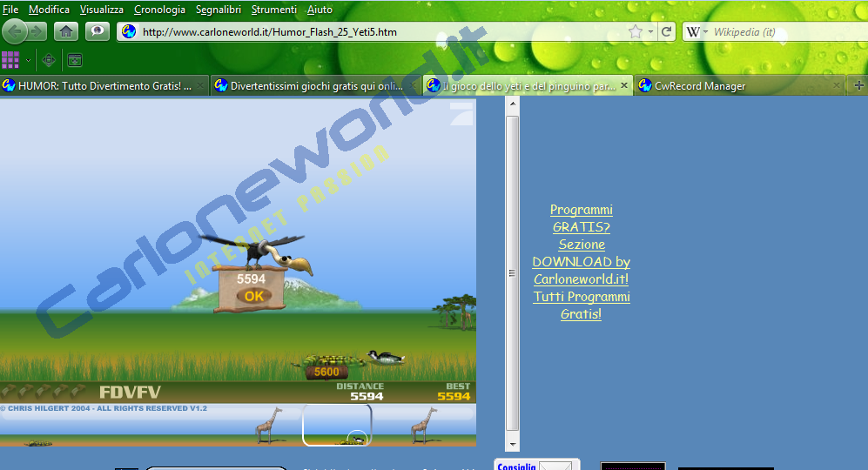Expand the arrow next to the purple grid
This screenshot has width=868, height=470.
click(x=28, y=60)
